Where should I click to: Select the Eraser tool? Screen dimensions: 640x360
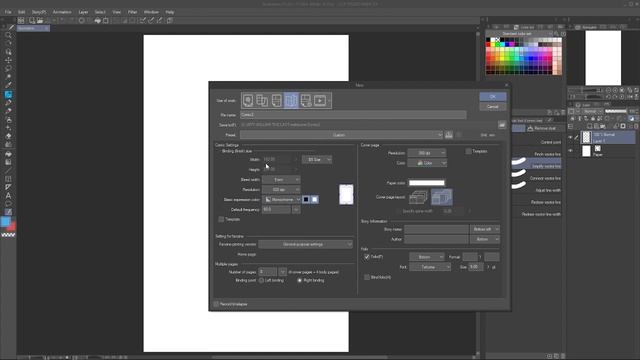pos(8,136)
